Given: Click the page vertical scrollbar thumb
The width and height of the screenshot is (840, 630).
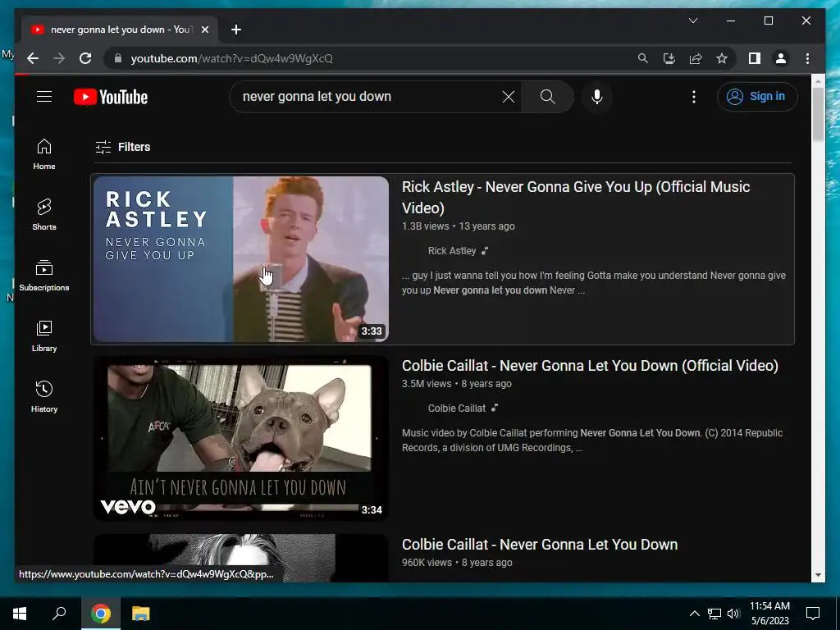Looking at the screenshot, I should click(x=818, y=114).
